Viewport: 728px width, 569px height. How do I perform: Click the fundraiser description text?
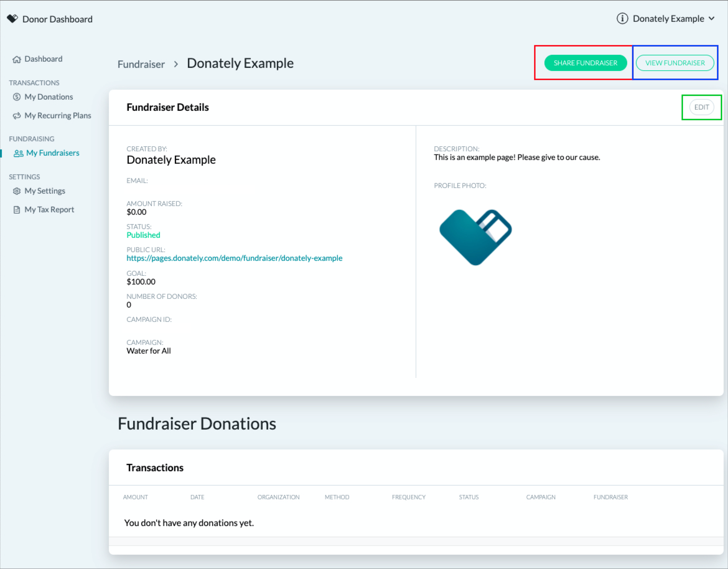517,158
